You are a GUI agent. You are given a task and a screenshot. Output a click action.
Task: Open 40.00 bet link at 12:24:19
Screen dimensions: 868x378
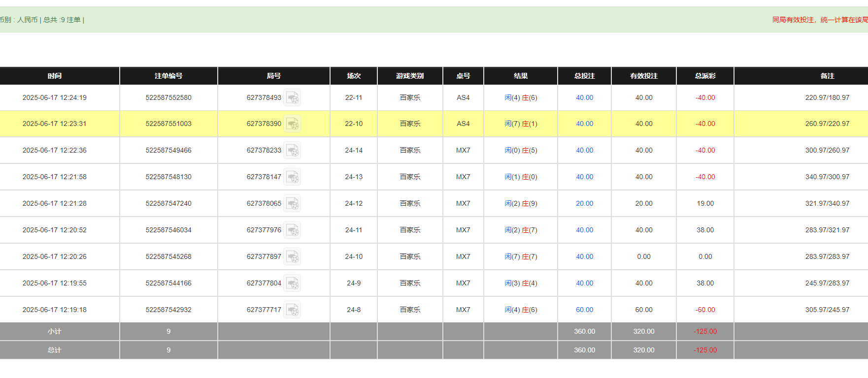point(584,98)
